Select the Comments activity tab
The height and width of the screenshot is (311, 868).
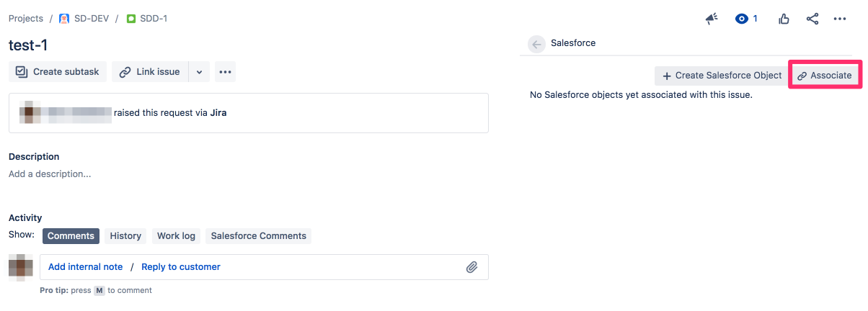click(71, 236)
